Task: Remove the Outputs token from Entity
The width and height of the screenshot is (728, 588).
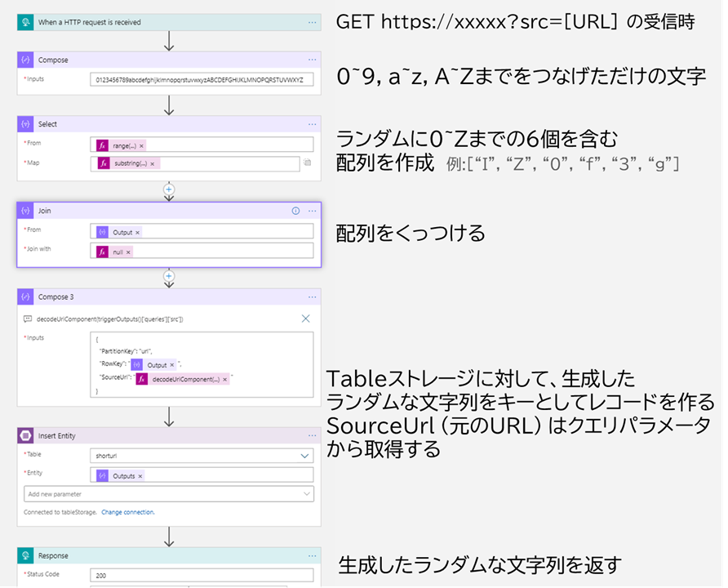Action: tap(140, 476)
